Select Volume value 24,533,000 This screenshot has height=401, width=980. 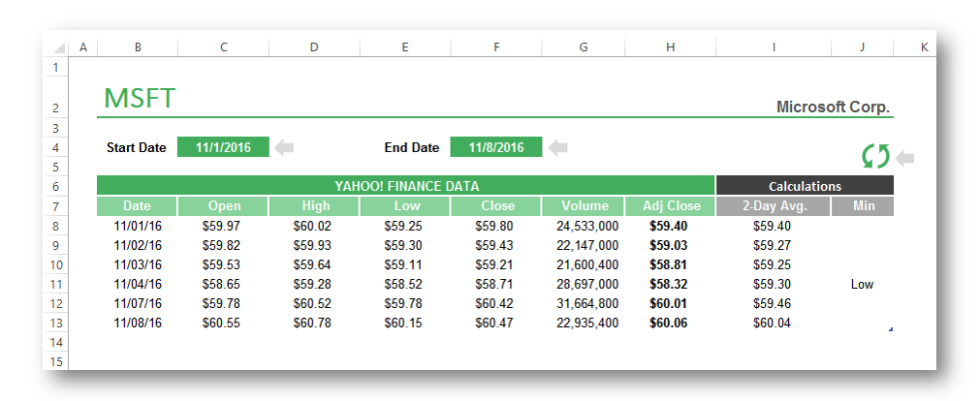587,226
